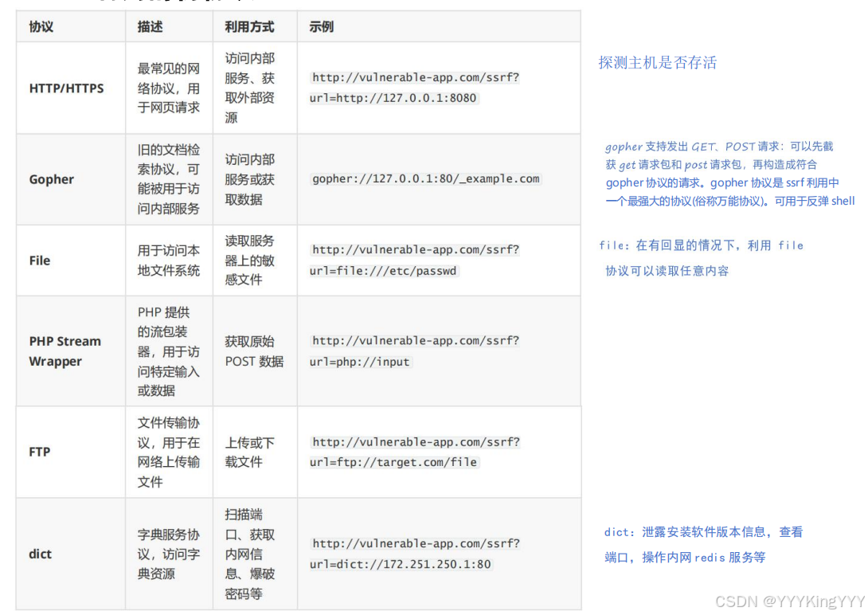868x615 pixels.
Task: Click the dict protocol row label
Action: (x=40, y=554)
